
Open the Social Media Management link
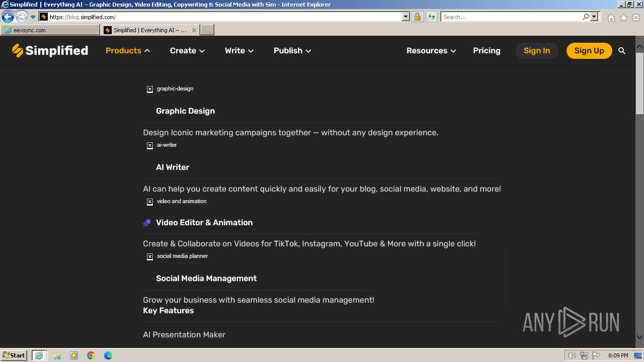[x=206, y=279]
